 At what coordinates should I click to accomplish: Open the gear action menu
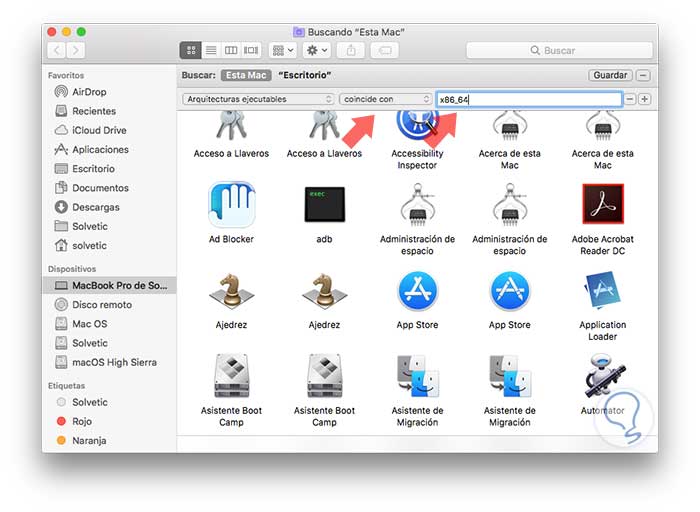(317, 50)
